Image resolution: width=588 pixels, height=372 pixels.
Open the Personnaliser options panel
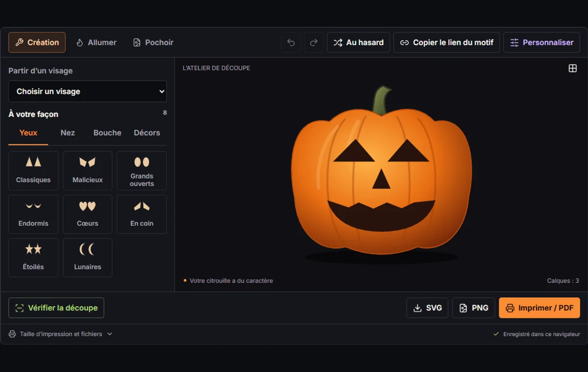coord(541,43)
